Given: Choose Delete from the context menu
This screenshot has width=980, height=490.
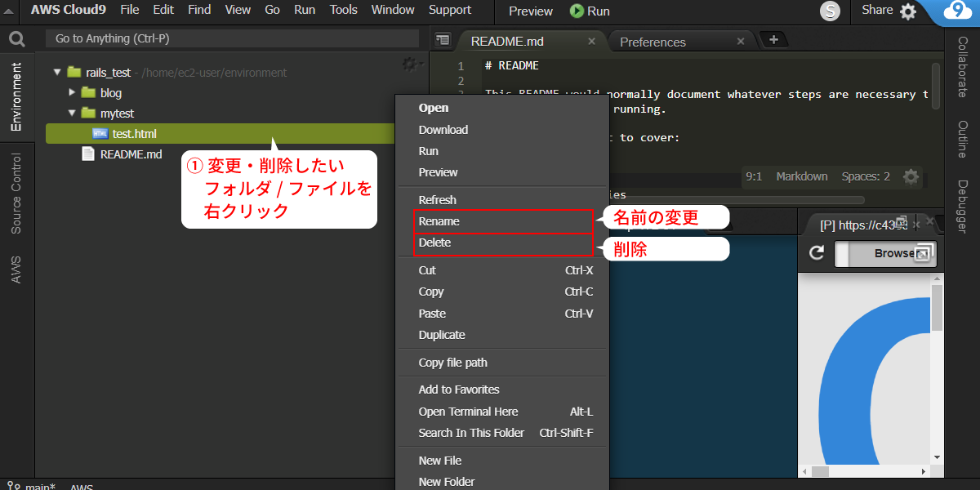Looking at the screenshot, I should [x=503, y=243].
